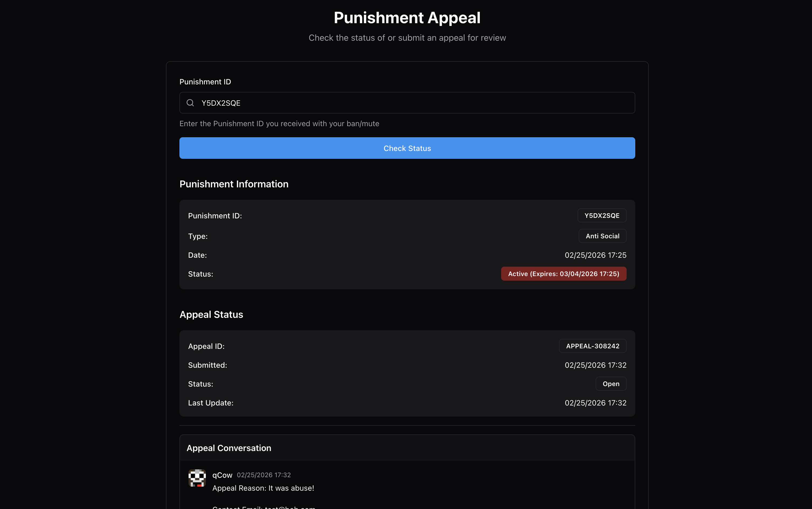
Task: Click the Open appeal status badge
Action: tap(610, 384)
